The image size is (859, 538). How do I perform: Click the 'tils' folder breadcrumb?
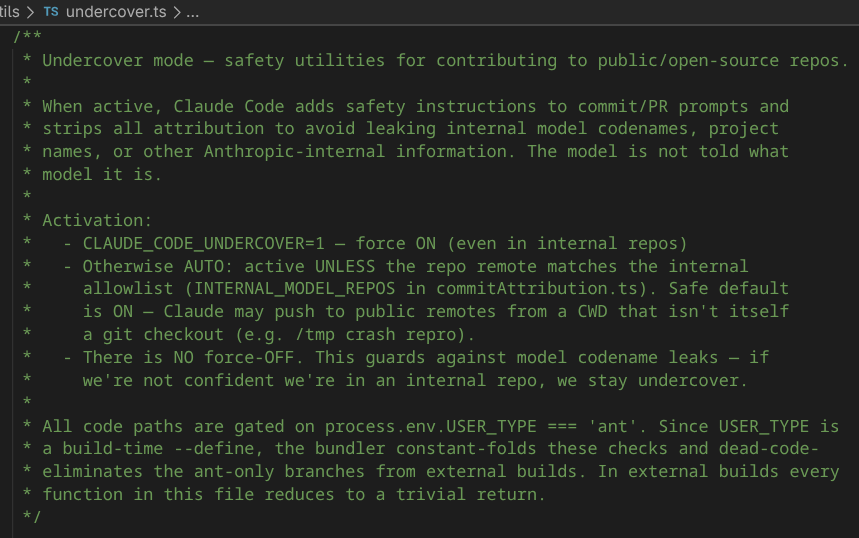pyautogui.click(x=10, y=12)
